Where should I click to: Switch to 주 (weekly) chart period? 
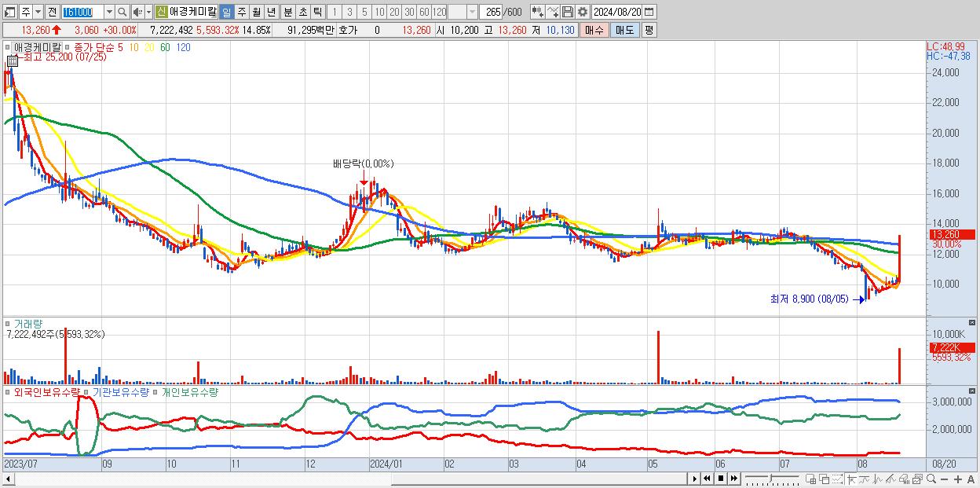click(241, 12)
